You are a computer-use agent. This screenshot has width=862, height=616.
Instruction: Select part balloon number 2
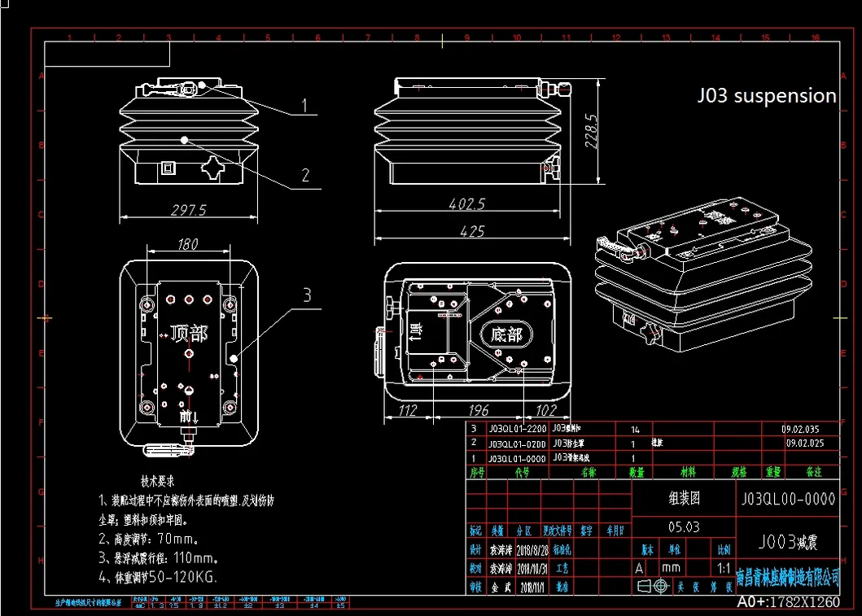[306, 175]
